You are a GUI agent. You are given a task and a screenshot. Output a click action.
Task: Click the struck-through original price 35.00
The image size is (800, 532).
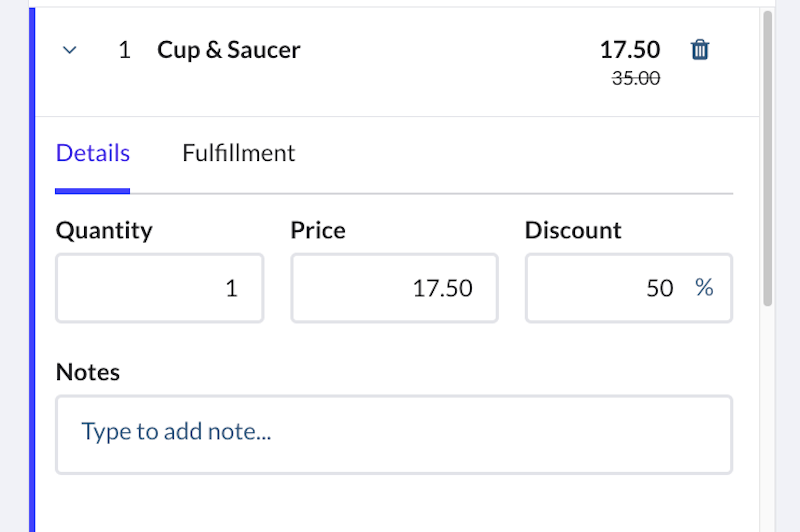[636, 79]
